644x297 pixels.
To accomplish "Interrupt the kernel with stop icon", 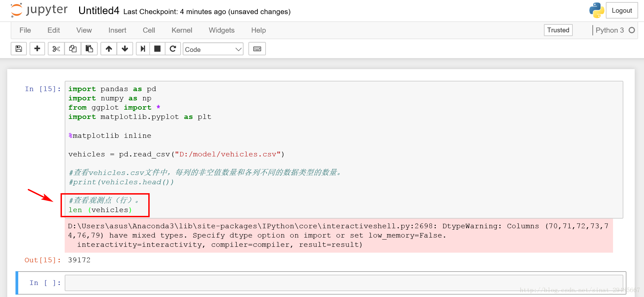I will point(157,49).
